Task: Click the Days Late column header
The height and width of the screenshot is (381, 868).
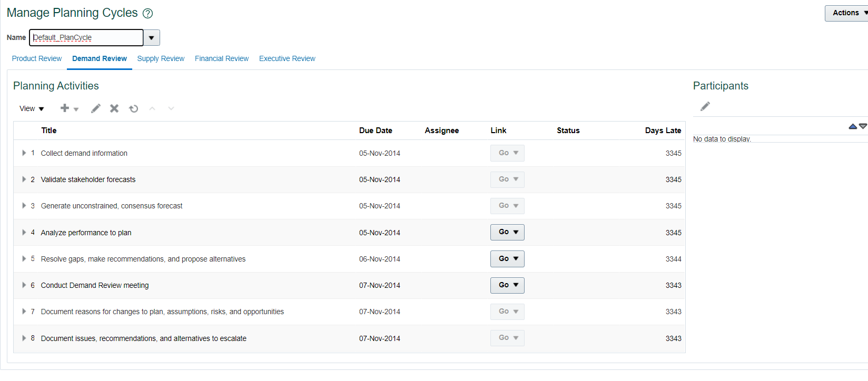Action: click(x=663, y=131)
